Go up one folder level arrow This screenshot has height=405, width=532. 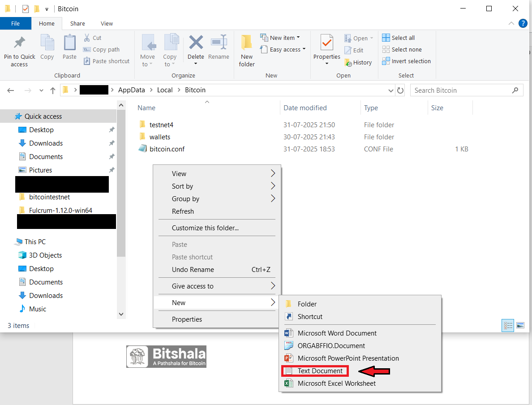(52, 90)
